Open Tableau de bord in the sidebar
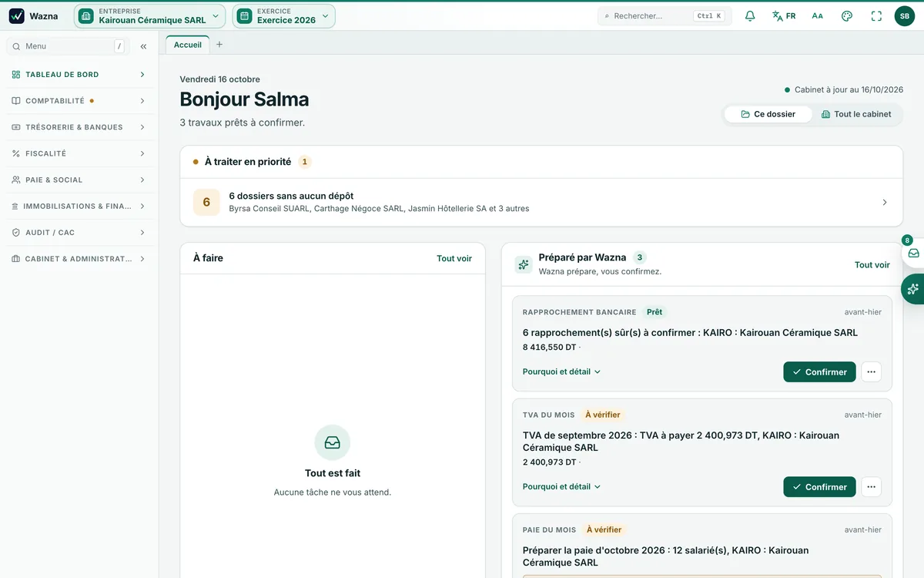Image resolution: width=924 pixels, height=578 pixels. point(79,75)
